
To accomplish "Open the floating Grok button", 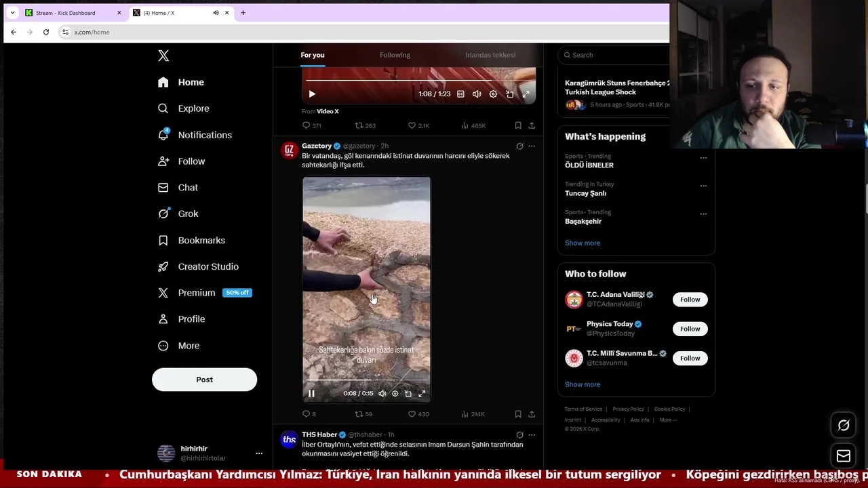I will coord(844,426).
